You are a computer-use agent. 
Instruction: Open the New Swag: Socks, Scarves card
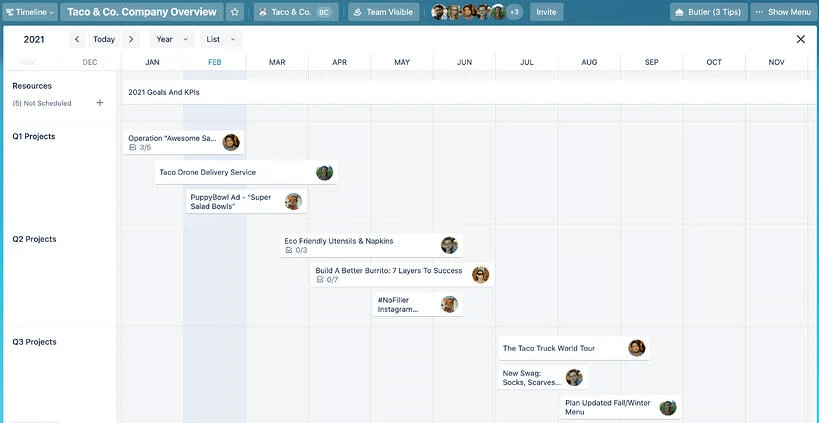[x=543, y=378]
